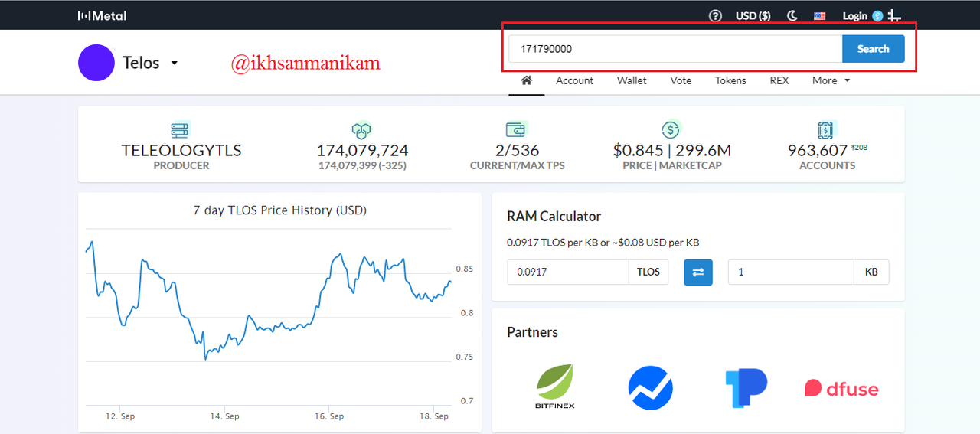This screenshot has height=434, width=980.
Task: Click the 2/536 TPS value
Action: [x=518, y=150]
